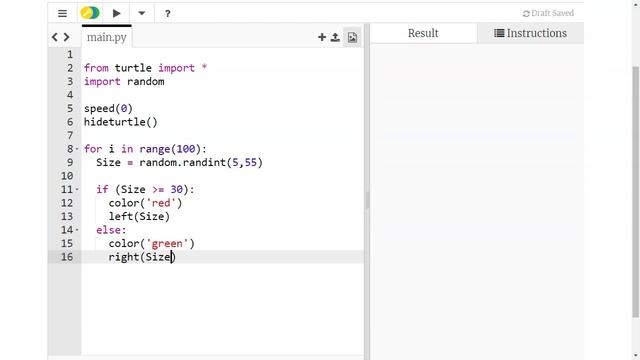Select the main.py tab
This screenshot has width=640, height=360.
(x=107, y=37)
